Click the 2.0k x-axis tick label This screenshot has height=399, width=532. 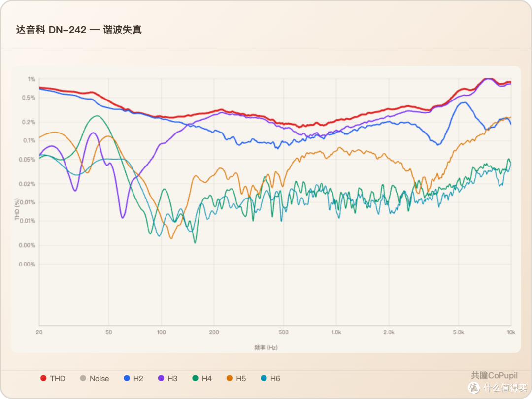pos(389,332)
